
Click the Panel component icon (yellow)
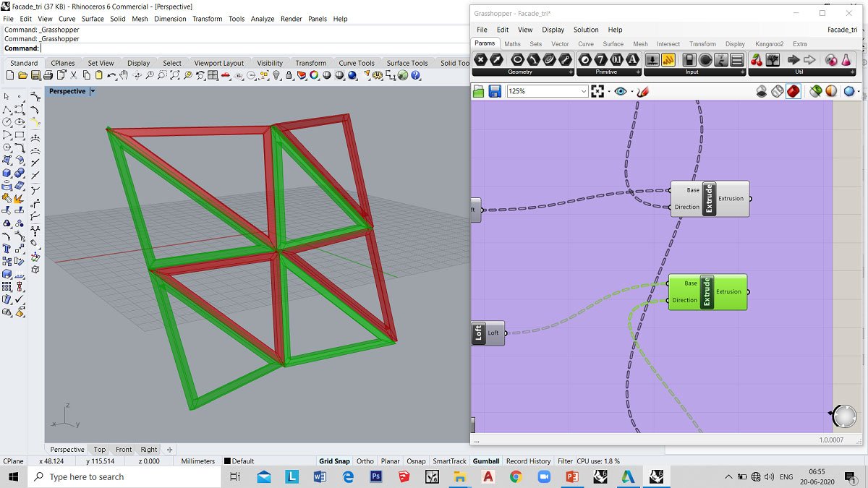tap(668, 60)
